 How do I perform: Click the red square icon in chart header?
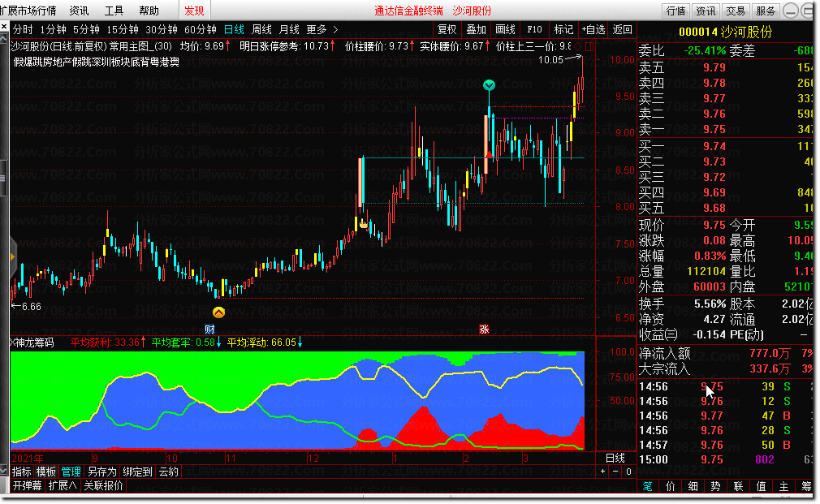pos(589,46)
